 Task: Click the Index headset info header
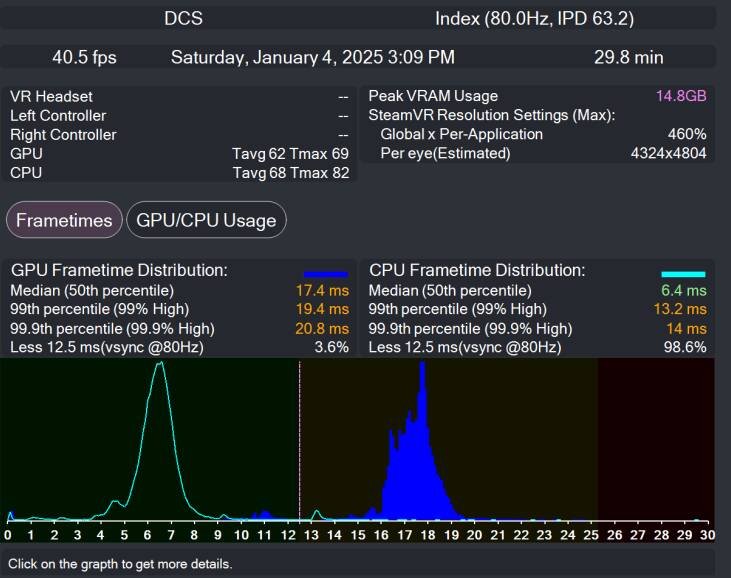pyautogui.click(x=534, y=19)
